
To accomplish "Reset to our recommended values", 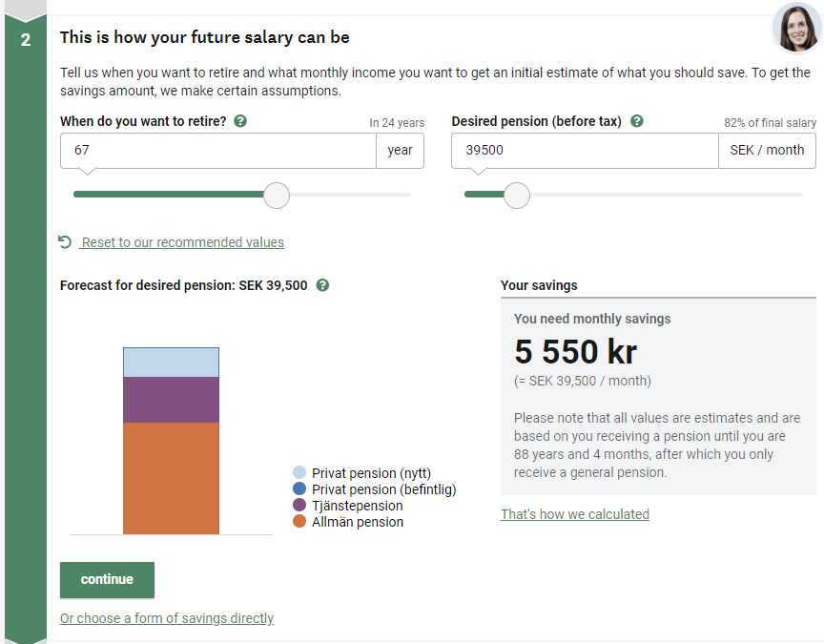I will click(x=182, y=242).
